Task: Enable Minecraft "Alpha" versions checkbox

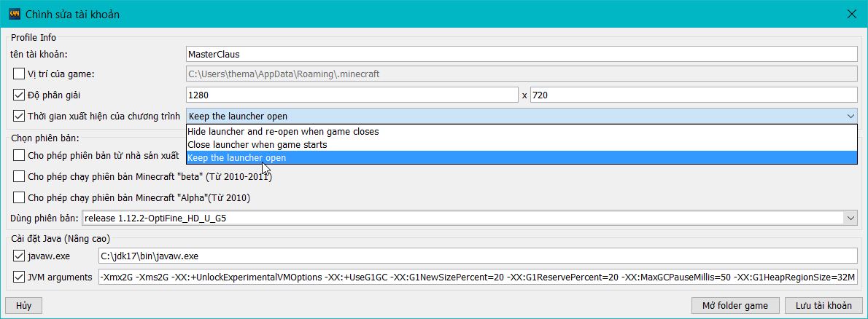Action: coord(19,197)
